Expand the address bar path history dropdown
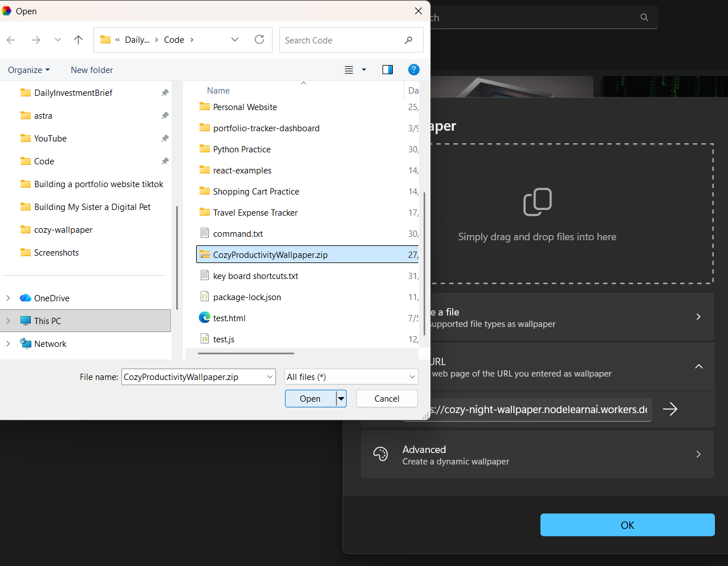Viewport: 728px width, 566px height. [235, 39]
